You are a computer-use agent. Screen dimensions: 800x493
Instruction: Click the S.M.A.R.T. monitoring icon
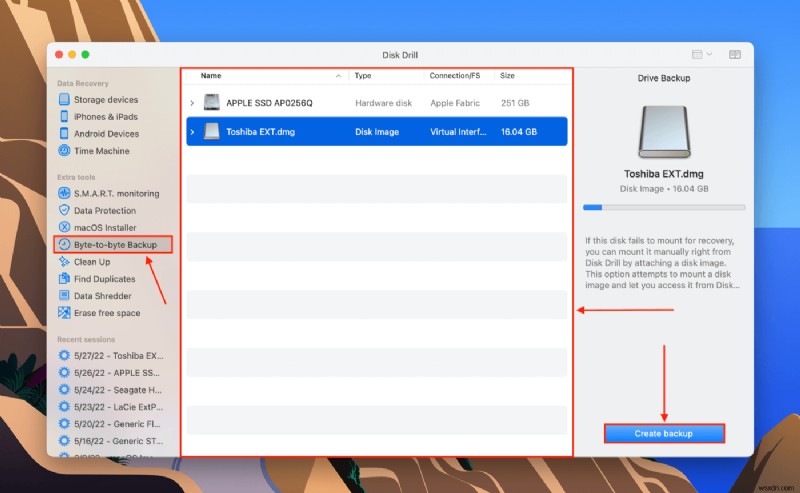coord(64,193)
